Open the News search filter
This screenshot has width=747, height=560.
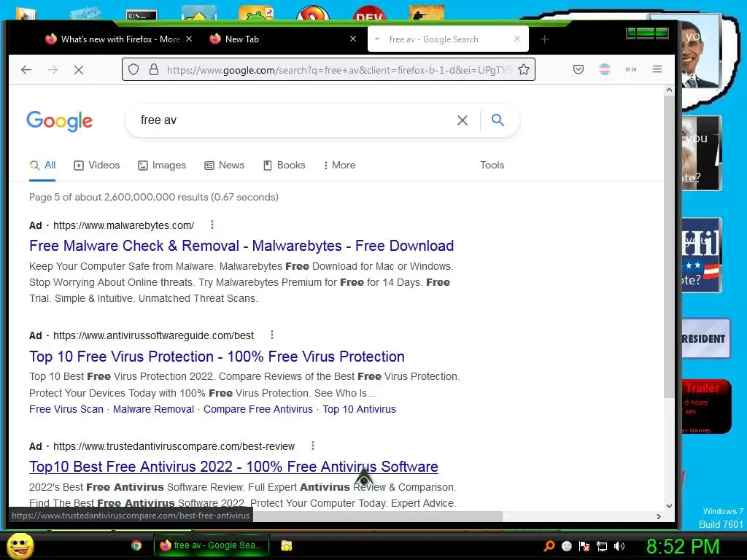click(224, 166)
